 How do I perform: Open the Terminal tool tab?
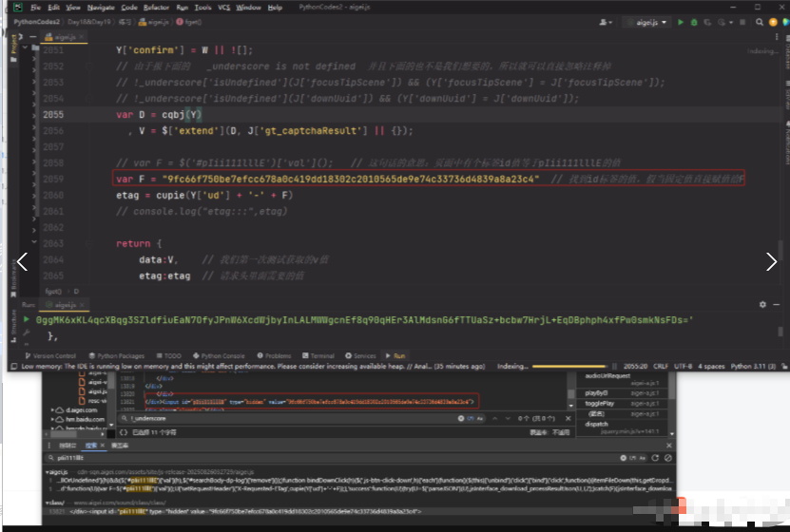coord(318,356)
